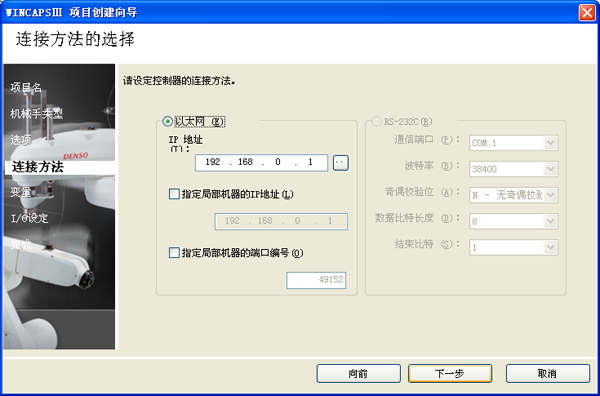Viewport: 600px width, 396px height.
Task: Click the 数据比特长度 (D) label
Action: tap(417, 218)
